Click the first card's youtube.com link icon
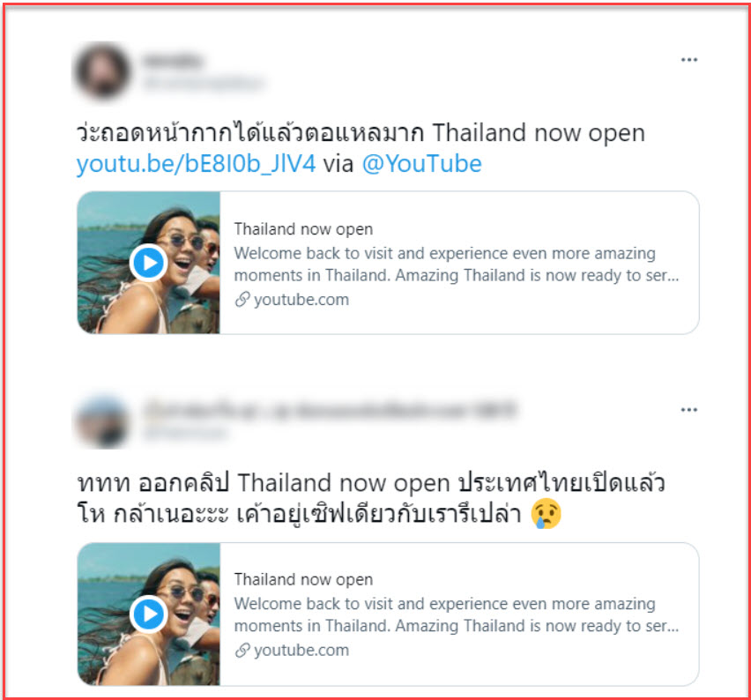The height and width of the screenshot is (700, 751). [x=242, y=300]
